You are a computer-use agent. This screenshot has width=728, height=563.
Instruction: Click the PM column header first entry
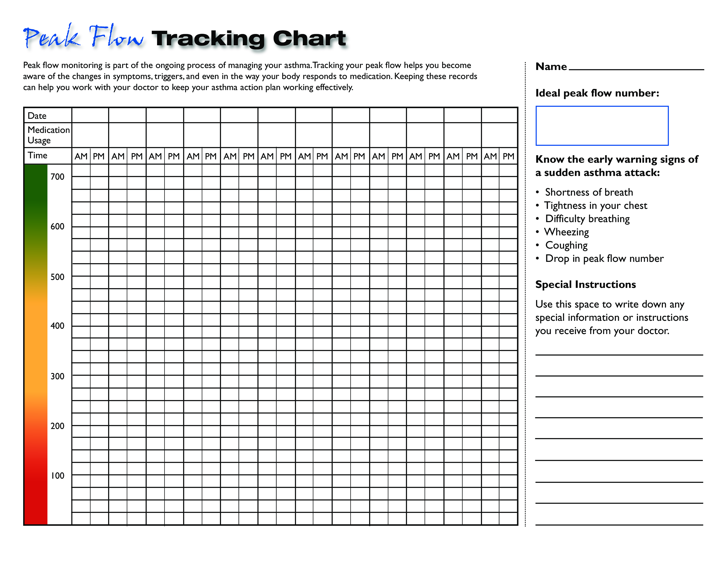pyautogui.click(x=92, y=156)
